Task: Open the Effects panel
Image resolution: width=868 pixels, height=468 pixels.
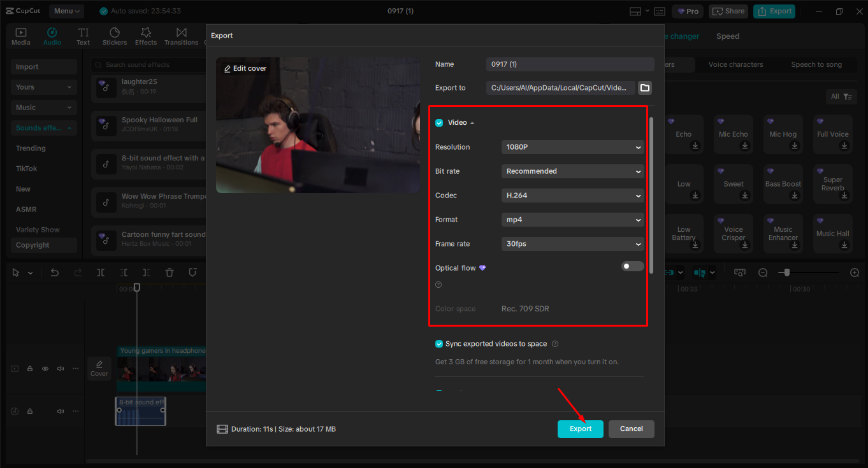Action: coord(146,36)
